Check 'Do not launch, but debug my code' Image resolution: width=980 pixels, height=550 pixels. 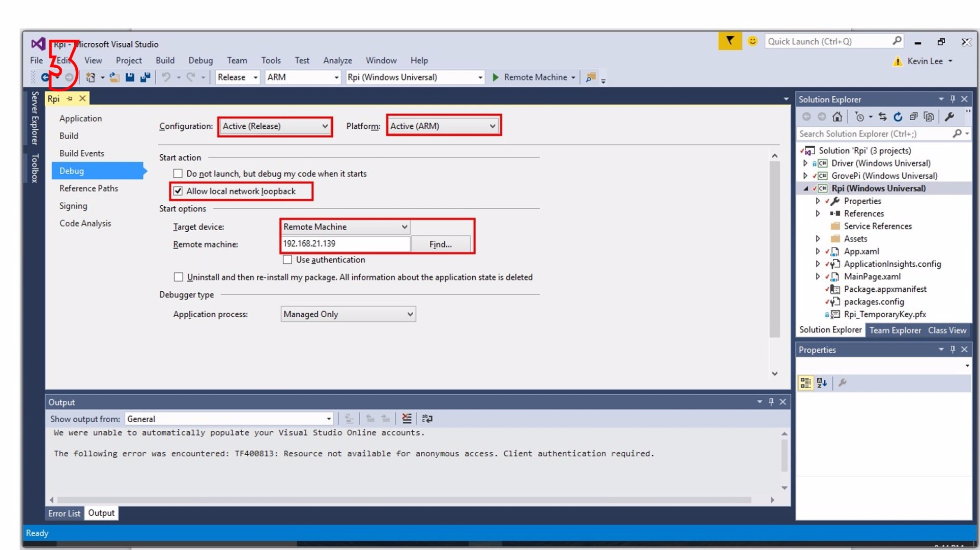click(178, 174)
